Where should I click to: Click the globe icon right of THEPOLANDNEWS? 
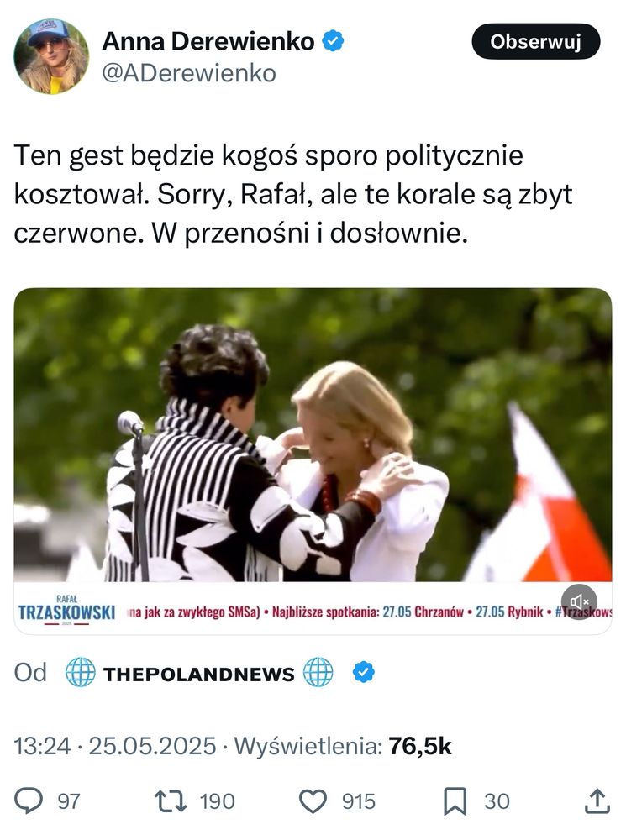[318, 672]
